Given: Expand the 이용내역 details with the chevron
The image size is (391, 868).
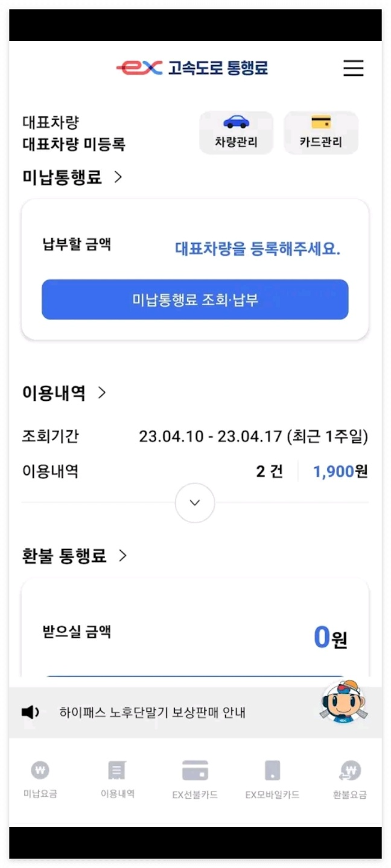Looking at the screenshot, I should 194,502.
